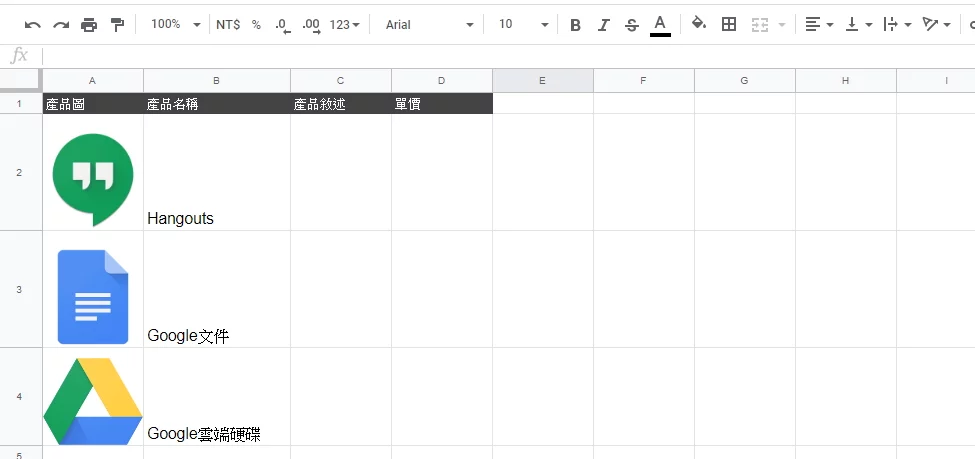Select the 單價 header cell
This screenshot has height=459, width=975.
point(441,103)
